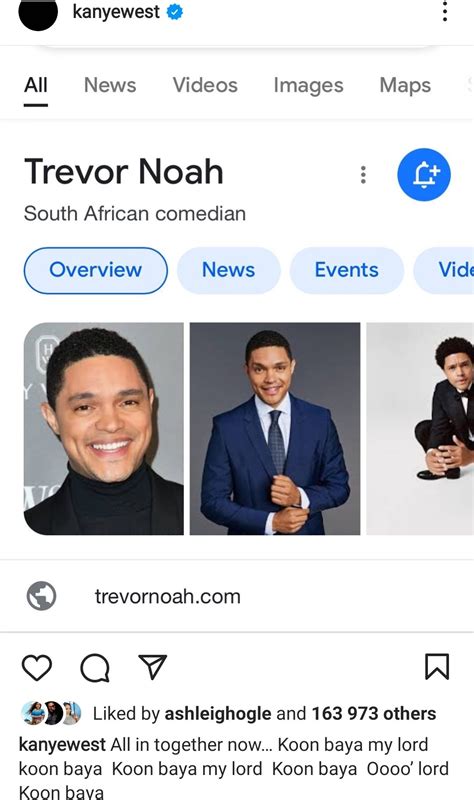The width and height of the screenshot is (474, 800).
Task: Click the globe icon beside trevornoah.com
Action: pos(41,596)
